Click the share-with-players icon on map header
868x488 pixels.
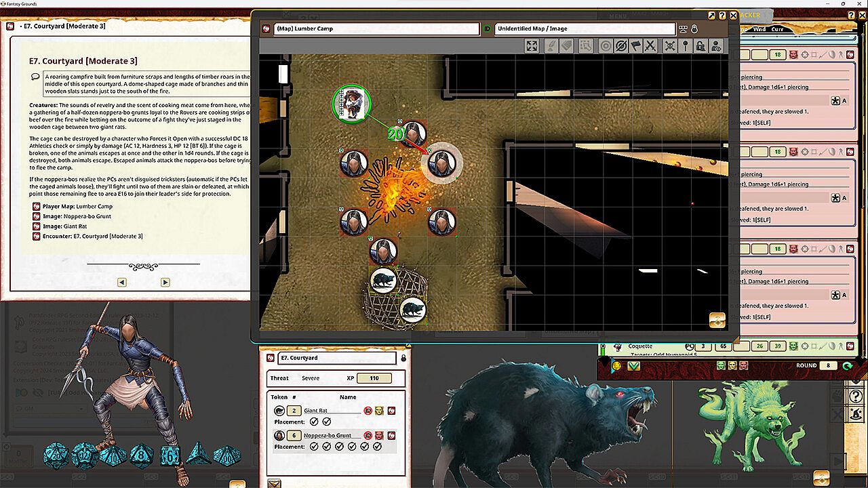(683, 28)
